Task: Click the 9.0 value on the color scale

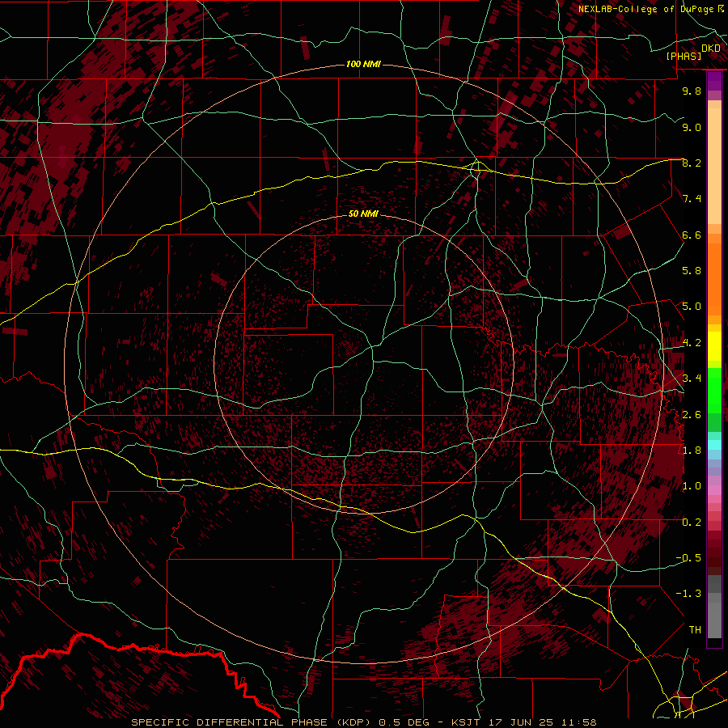Action: click(x=692, y=127)
